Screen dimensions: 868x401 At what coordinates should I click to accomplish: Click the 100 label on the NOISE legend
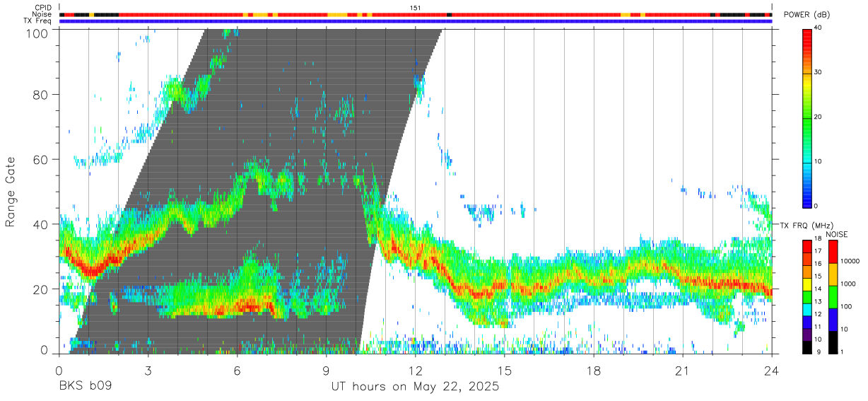click(846, 306)
